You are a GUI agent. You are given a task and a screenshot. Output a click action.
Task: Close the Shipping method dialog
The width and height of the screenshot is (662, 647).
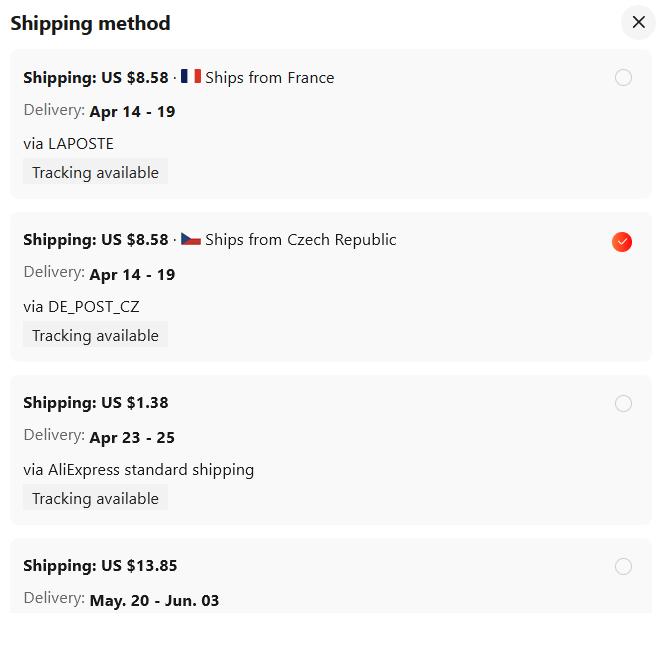(638, 22)
